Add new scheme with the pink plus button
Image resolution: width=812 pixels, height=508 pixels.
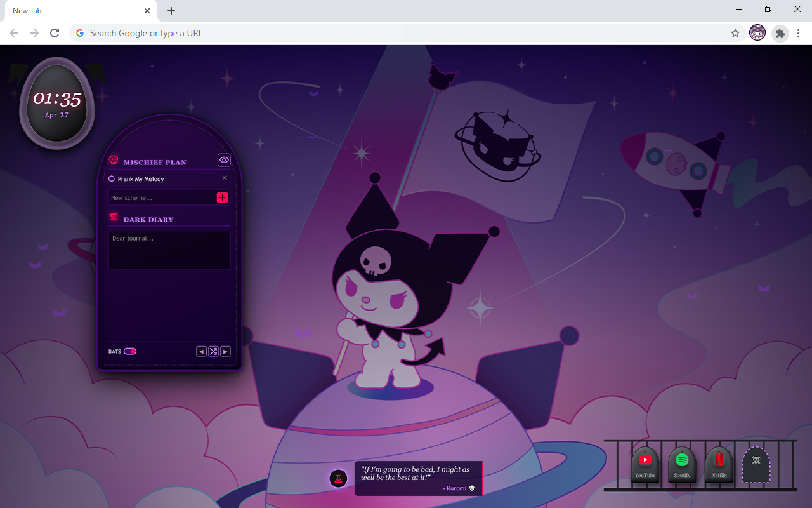point(222,197)
